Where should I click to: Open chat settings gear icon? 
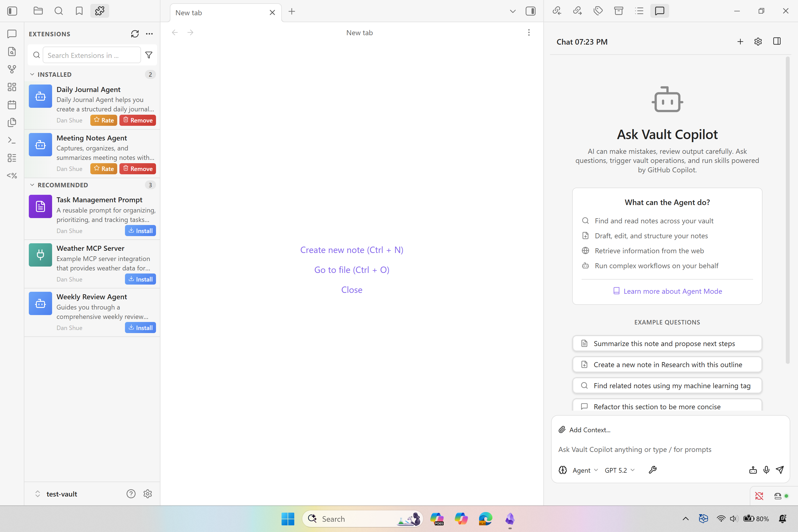coord(758,42)
